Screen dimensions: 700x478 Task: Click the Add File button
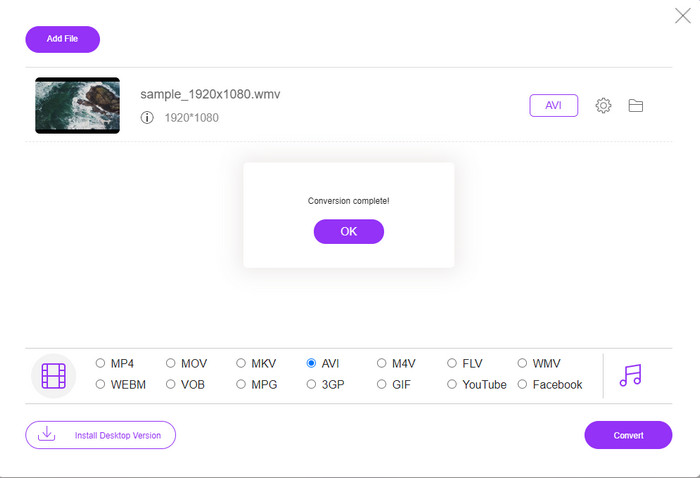coord(62,39)
